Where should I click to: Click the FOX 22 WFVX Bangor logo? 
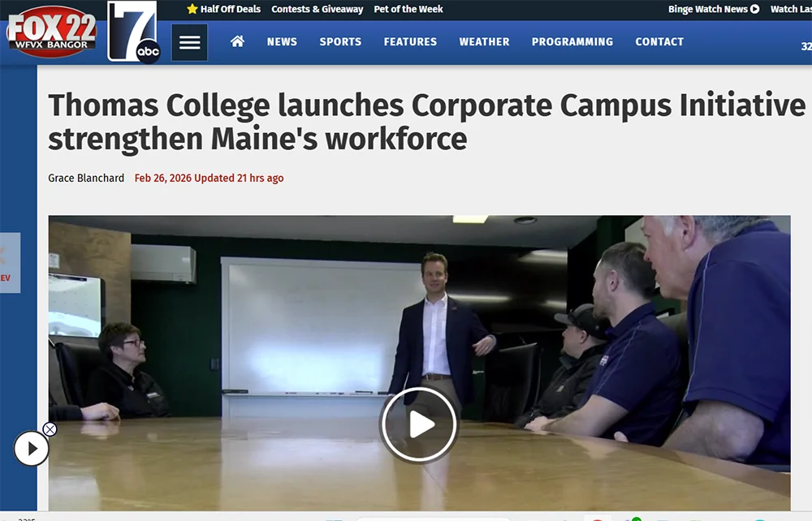(x=51, y=31)
